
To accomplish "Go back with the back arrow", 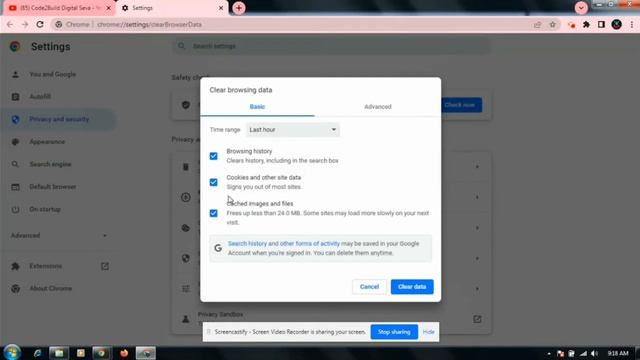I will [10, 24].
